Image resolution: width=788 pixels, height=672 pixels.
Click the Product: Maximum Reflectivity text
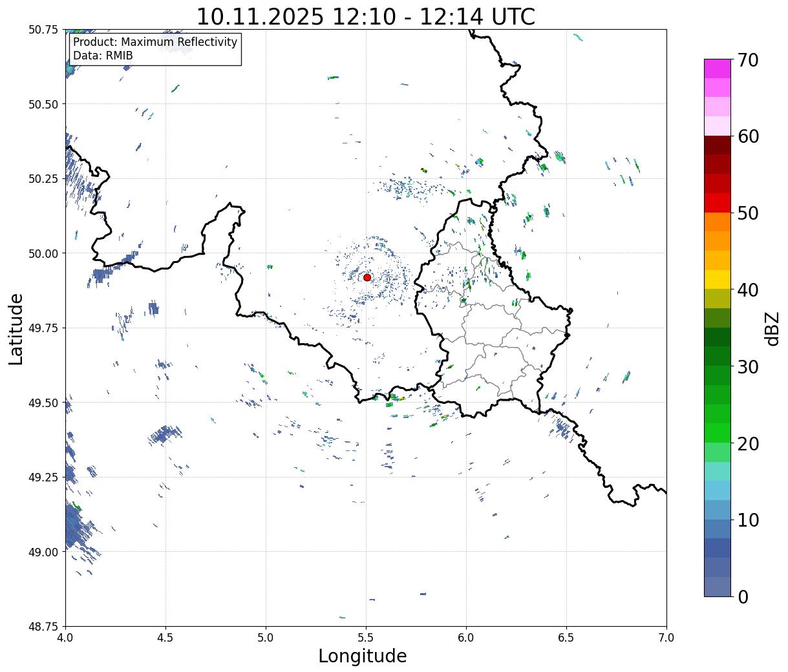[x=155, y=42]
